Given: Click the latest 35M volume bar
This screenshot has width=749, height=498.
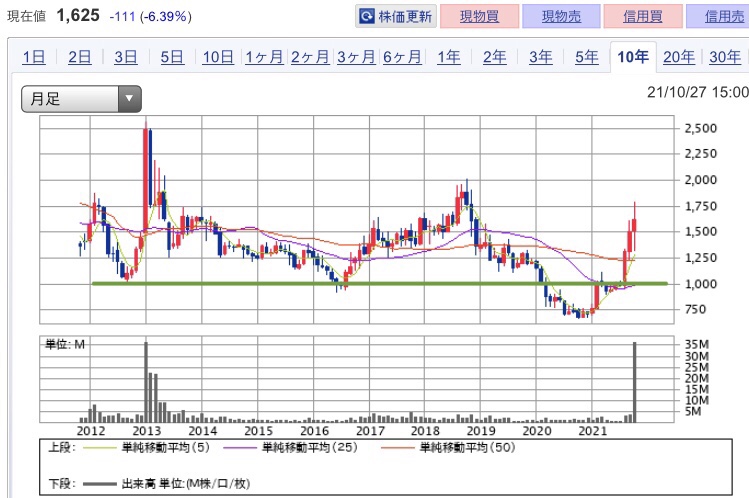Looking at the screenshot, I should [x=635, y=382].
